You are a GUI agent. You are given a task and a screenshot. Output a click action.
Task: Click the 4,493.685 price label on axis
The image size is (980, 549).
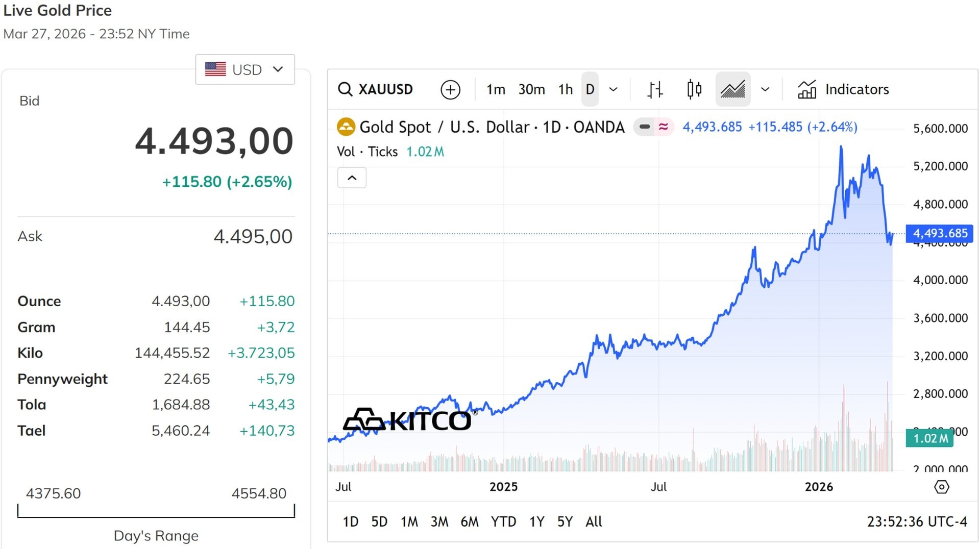[x=939, y=233]
